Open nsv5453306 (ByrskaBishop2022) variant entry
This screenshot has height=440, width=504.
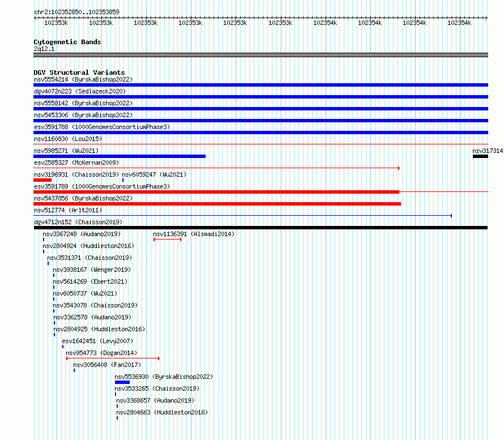click(x=83, y=115)
